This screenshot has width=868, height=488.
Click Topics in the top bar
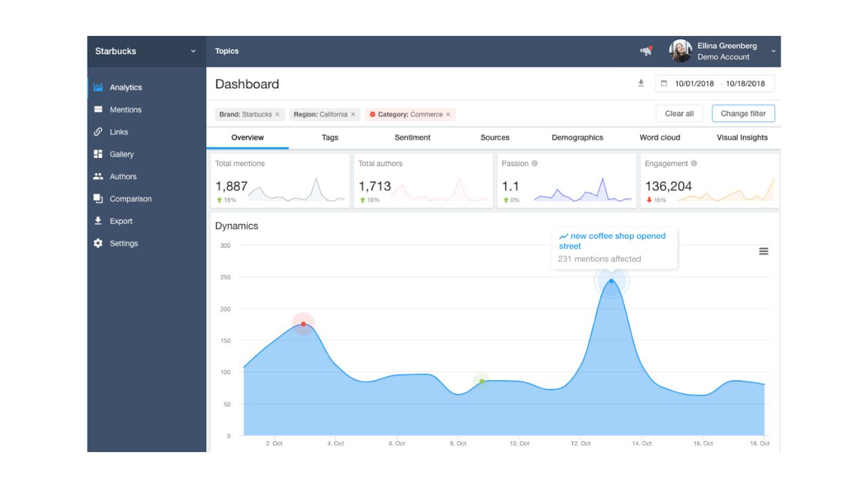pos(226,52)
